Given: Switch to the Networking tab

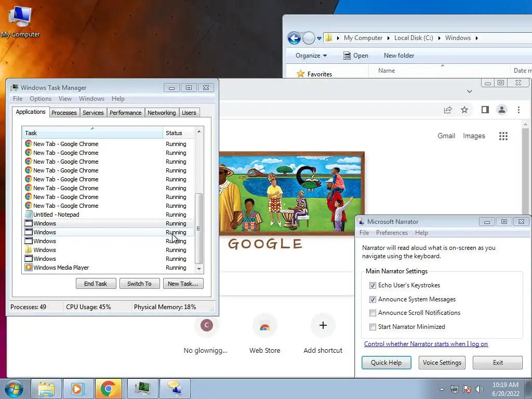Looking at the screenshot, I should coord(162,113).
